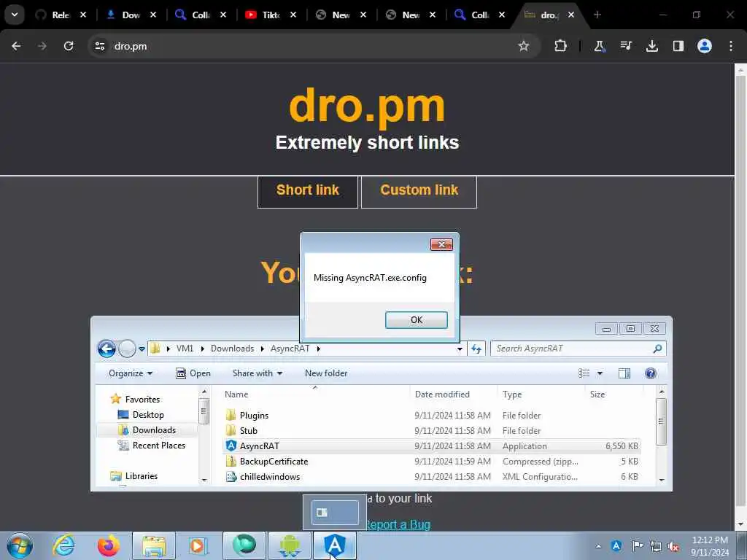Select the BackupCertificate zip file
The image size is (747, 560).
(274, 461)
